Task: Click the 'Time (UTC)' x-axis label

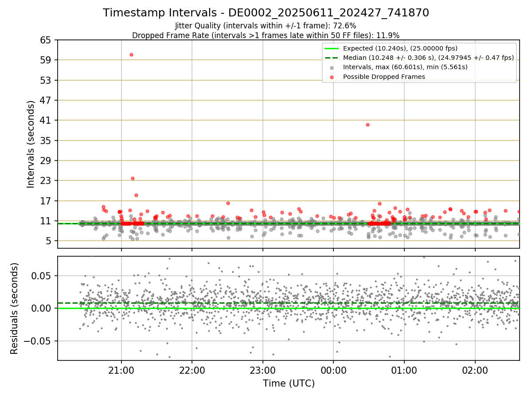Action: [x=289, y=383]
